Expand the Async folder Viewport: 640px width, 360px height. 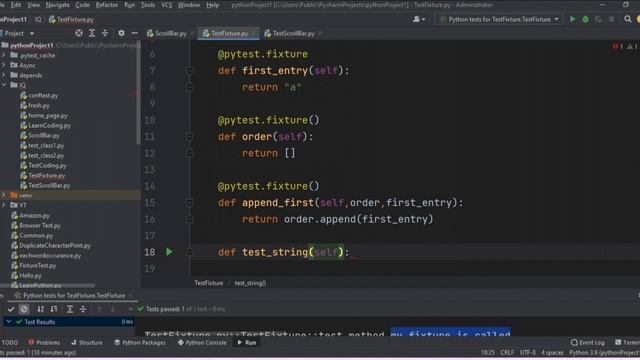pyautogui.click(x=4, y=65)
